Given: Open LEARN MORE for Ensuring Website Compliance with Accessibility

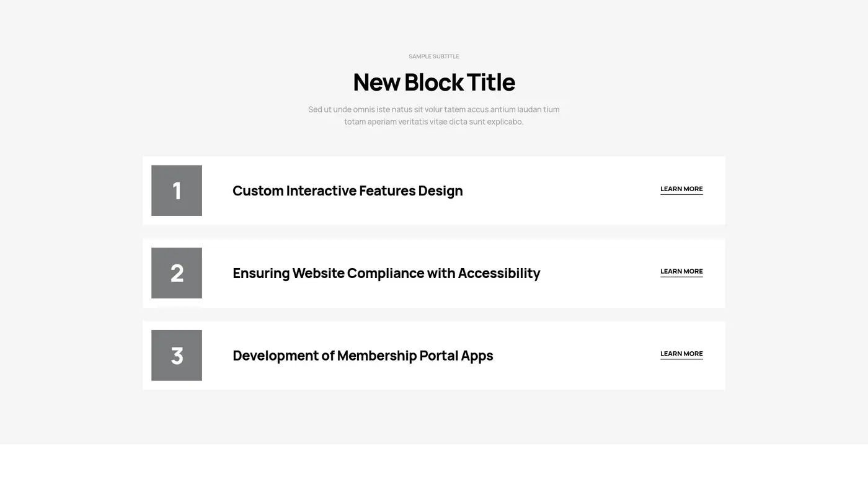Looking at the screenshot, I should [681, 271].
